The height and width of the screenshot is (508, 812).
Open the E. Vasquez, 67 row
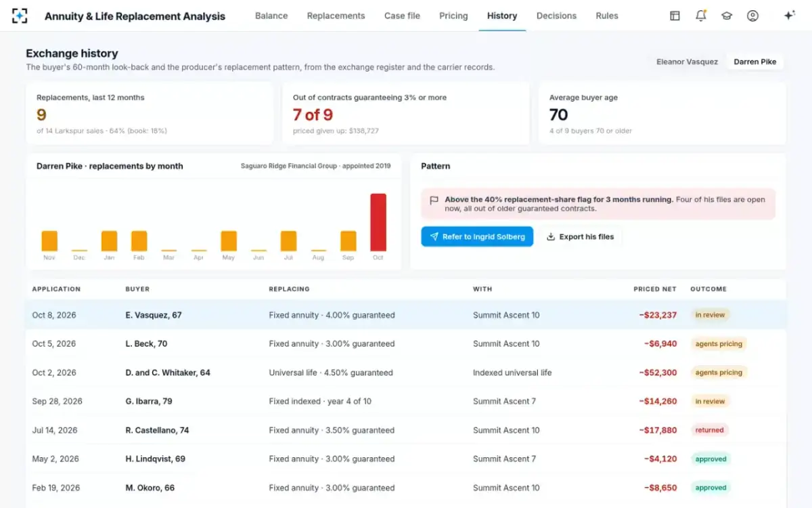[406, 315]
